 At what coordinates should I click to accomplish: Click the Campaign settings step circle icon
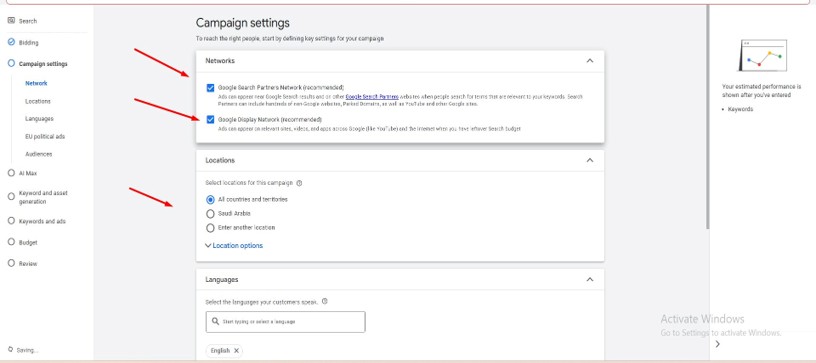coord(11,63)
